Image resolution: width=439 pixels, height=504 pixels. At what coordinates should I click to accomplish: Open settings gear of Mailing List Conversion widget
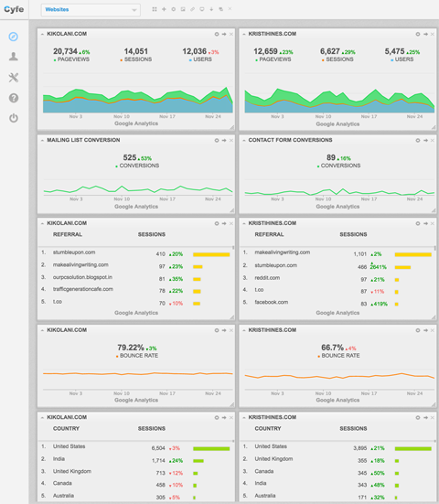pyautogui.click(x=217, y=141)
